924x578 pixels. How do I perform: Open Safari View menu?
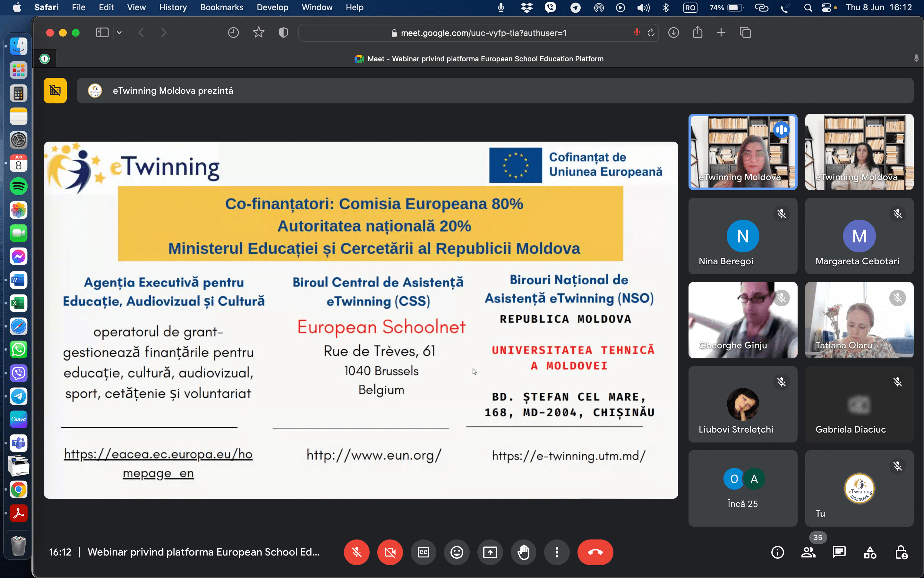tap(136, 7)
